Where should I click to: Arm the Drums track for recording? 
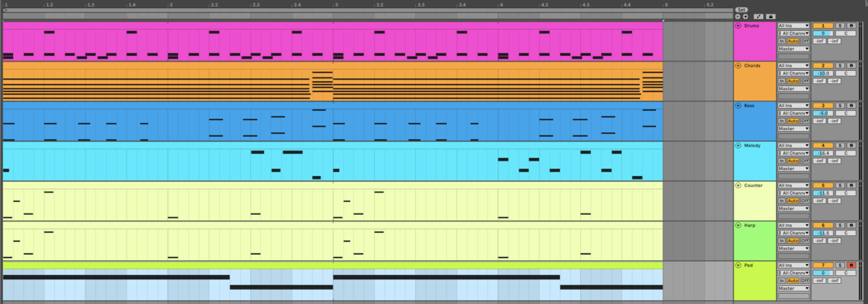[851, 25]
